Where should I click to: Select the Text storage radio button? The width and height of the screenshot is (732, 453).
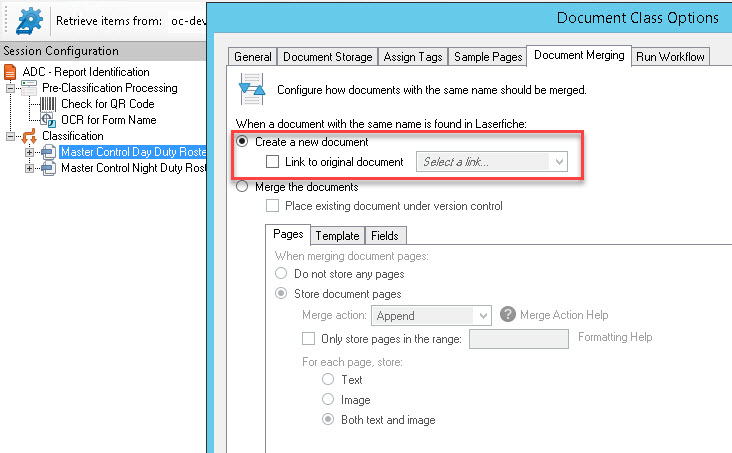click(328, 379)
